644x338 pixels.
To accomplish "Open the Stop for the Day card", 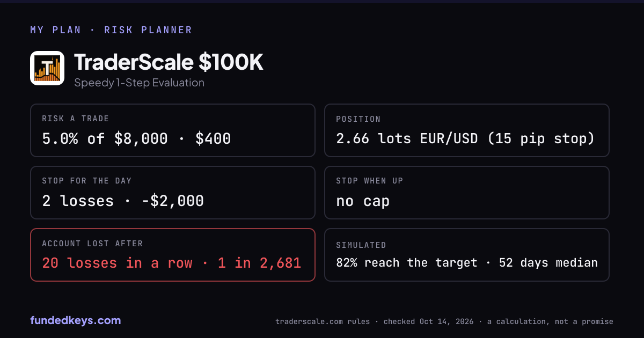I will tap(173, 193).
